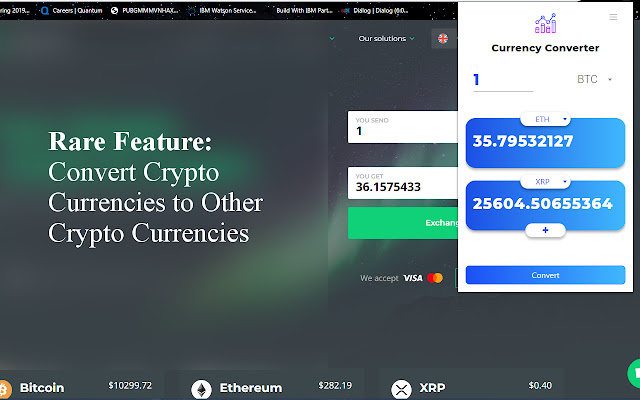Select the ETH result value 35.79532127
Screen dimensions: 640x400
tap(523, 141)
